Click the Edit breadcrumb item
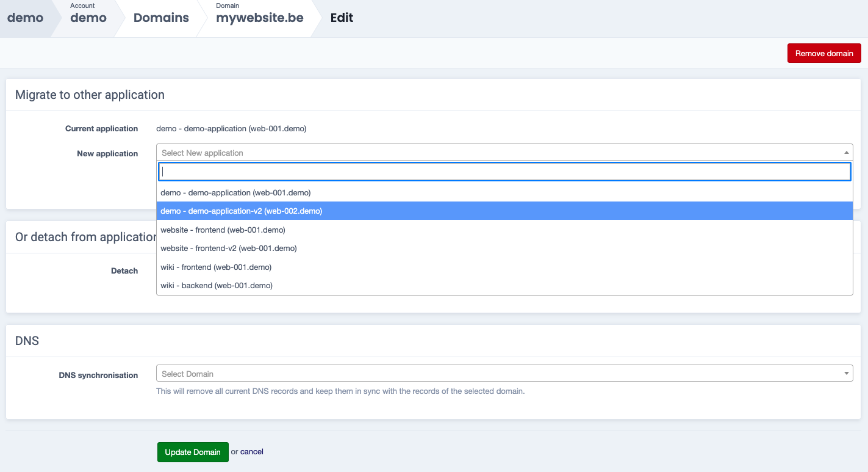The image size is (868, 472). pyautogui.click(x=342, y=18)
